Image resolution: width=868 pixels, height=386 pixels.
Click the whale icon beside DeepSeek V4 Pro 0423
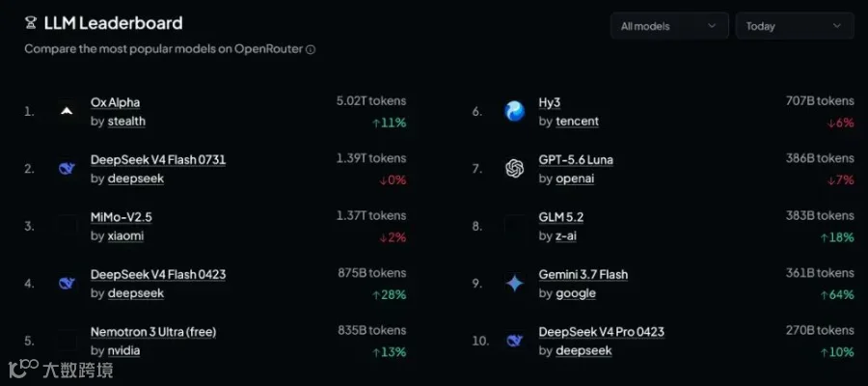click(x=514, y=341)
